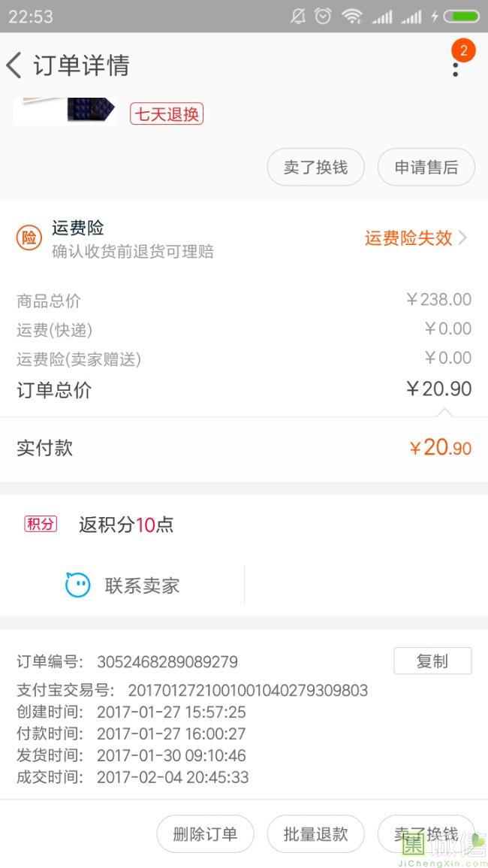Tap the Wi-Fi status bar icon
Viewport: 488px width, 868px height.
click(351, 16)
